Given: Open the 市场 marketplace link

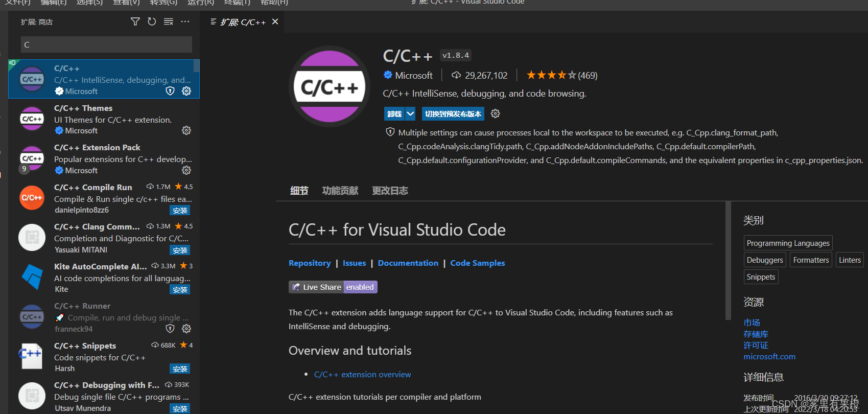Looking at the screenshot, I should point(752,323).
